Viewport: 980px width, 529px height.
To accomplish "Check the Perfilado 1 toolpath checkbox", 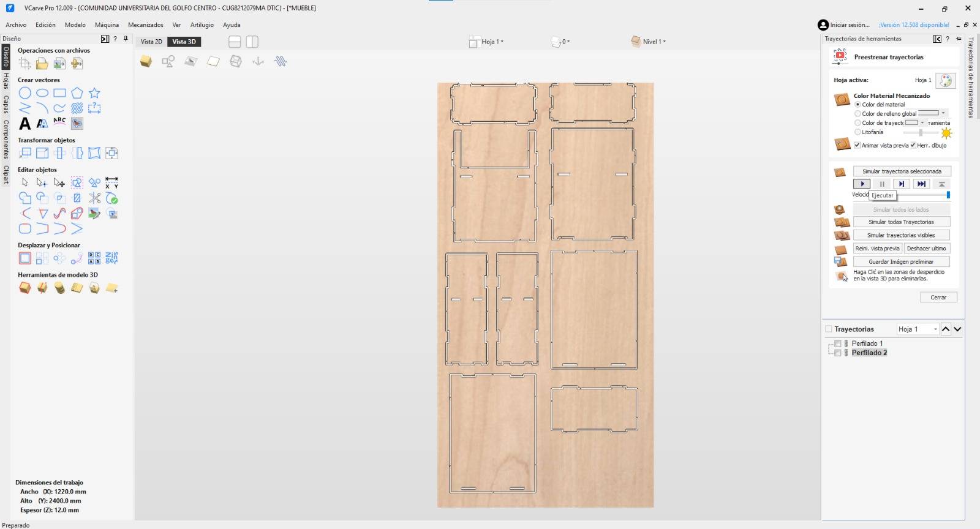I will point(838,343).
